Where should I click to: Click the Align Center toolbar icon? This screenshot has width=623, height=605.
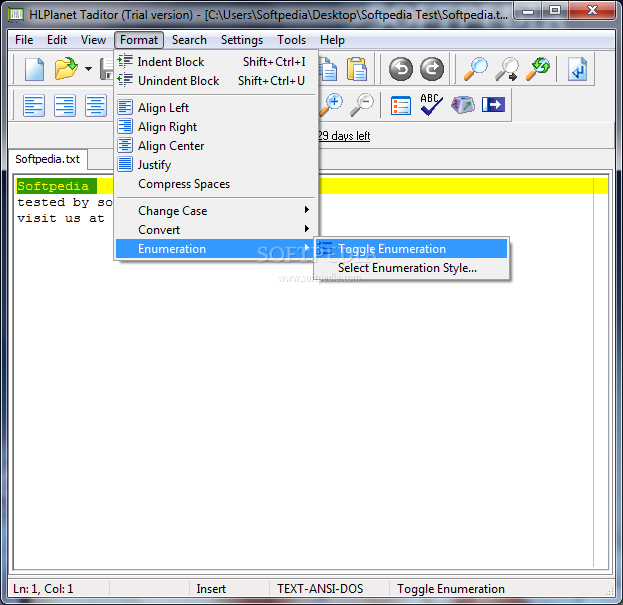click(96, 105)
